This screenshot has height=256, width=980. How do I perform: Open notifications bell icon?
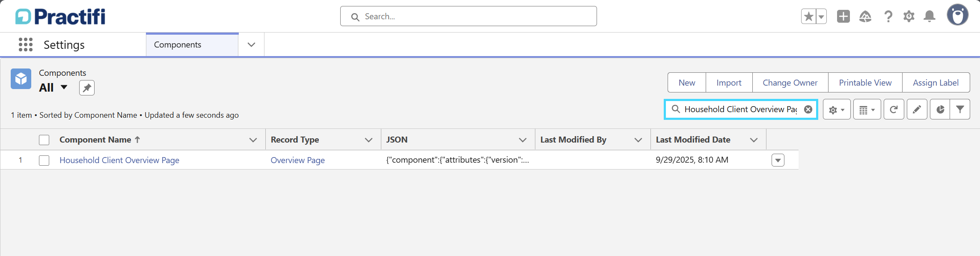tap(930, 16)
